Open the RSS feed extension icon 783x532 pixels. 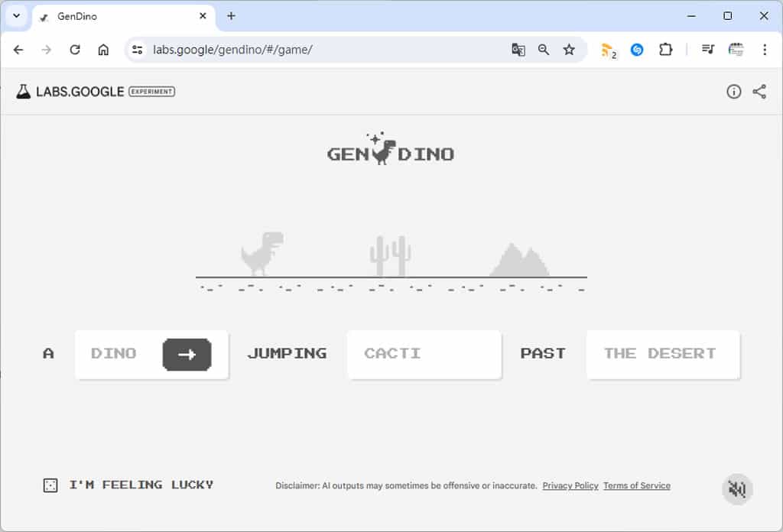(608, 50)
